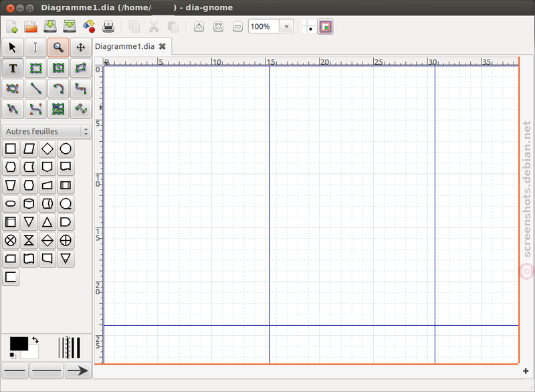Zoom in with the plus icon

coord(199,27)
